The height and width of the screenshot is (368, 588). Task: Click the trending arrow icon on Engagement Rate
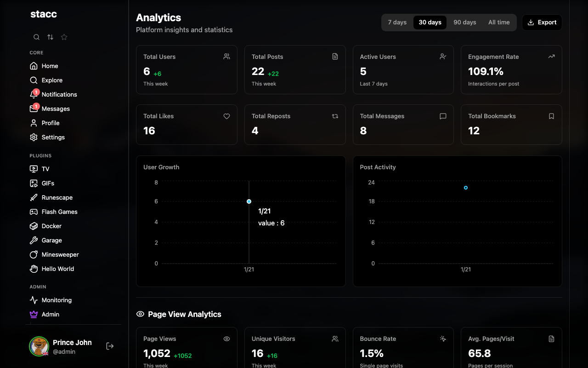pyautogui.click(x=551, y=56)
